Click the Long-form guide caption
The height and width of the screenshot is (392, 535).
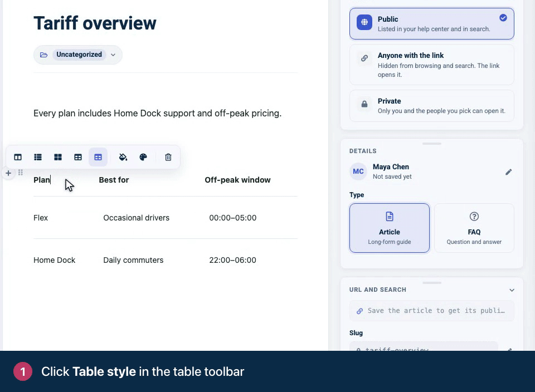(390, 242)
